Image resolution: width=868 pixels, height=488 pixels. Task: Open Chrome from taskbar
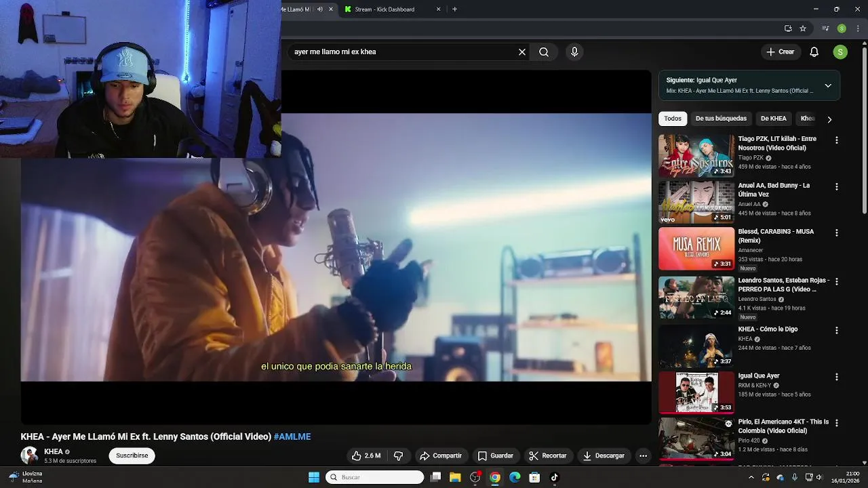(x=495, y=477)
